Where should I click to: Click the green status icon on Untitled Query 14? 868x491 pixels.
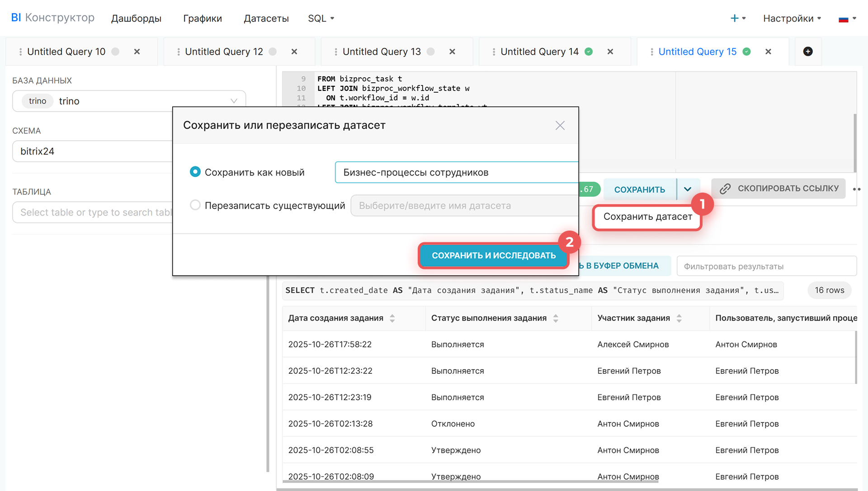(x=589, y=52)
